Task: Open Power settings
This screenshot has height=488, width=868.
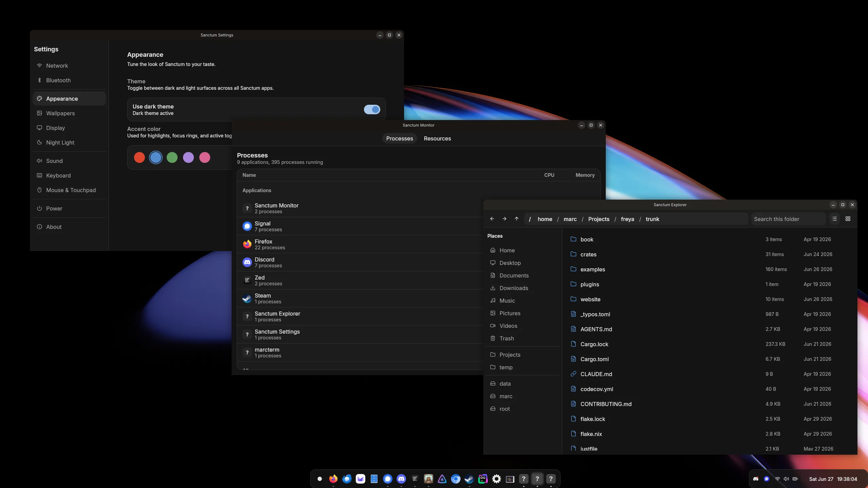Action: tap(69, 208)
